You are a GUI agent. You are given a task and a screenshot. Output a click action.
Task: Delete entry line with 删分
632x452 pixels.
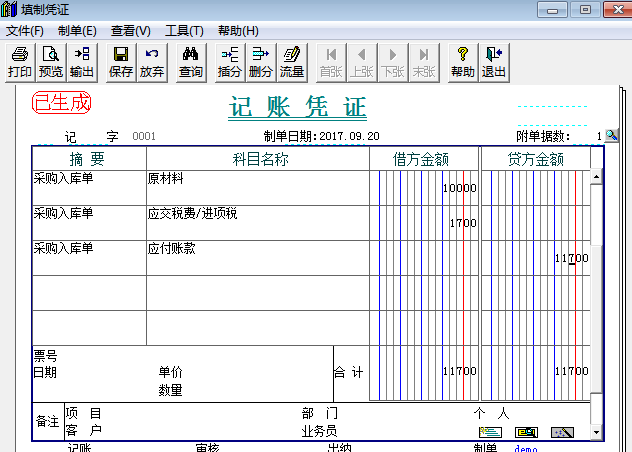tap(261, 63)
